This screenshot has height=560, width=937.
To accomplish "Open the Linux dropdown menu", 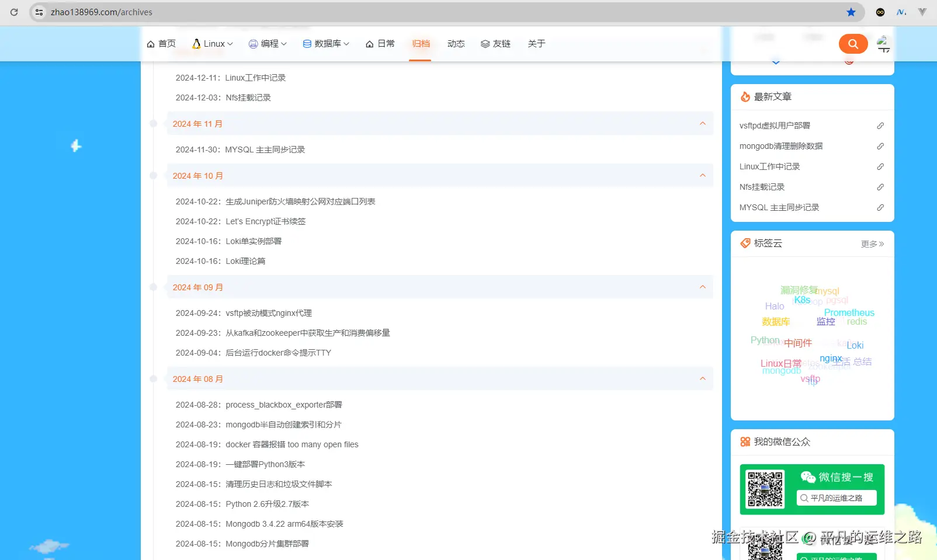I will 212,43.
